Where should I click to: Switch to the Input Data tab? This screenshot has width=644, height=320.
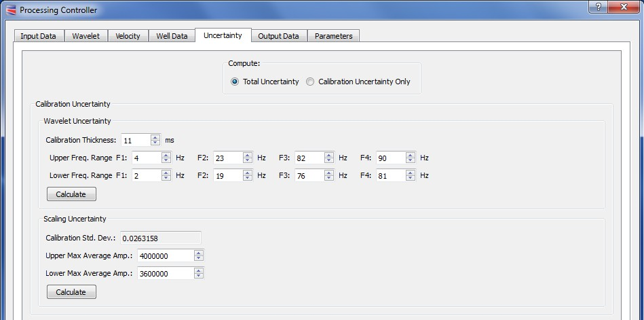(39, 36)
